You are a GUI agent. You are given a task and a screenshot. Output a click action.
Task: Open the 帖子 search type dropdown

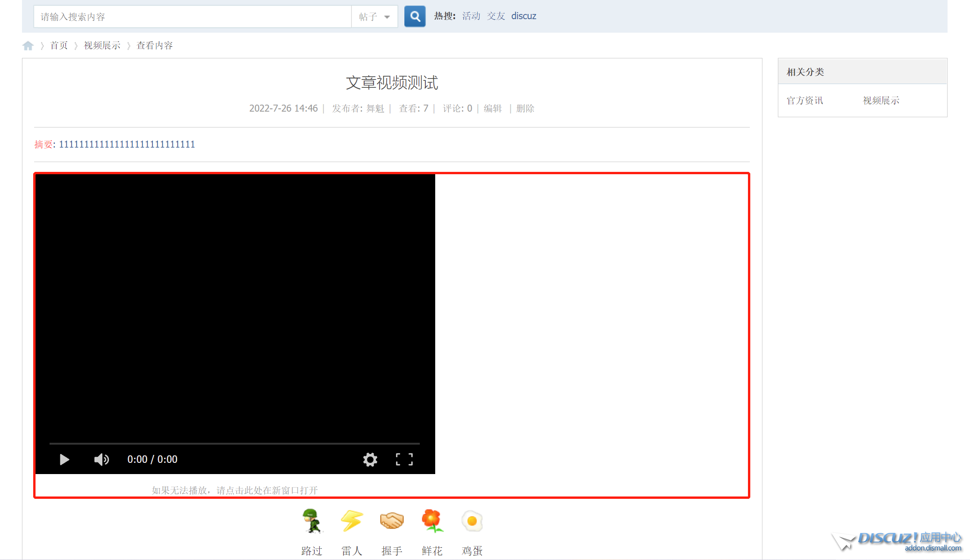click(374, 17)
